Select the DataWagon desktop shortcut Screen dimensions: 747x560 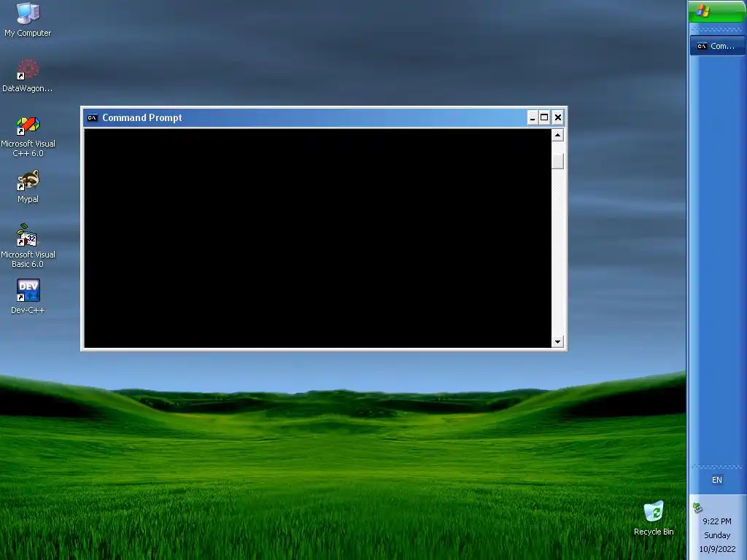[x=28, y=75]
